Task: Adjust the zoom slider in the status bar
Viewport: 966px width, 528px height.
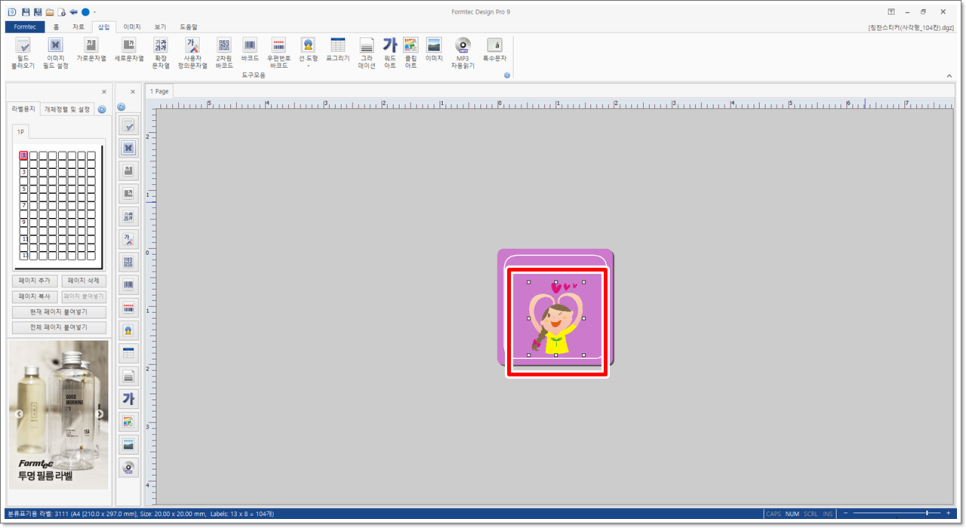Action: pos(927,513)
